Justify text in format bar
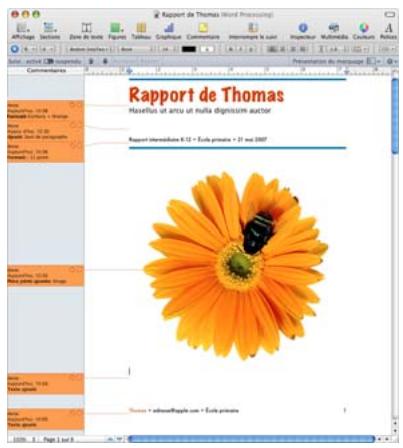The height and width of the screenshot is (448, 403). click(x=303, y=49)
